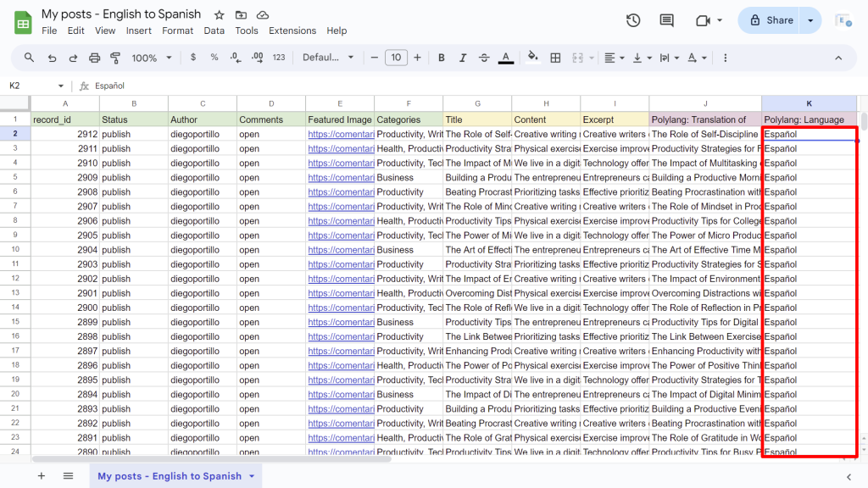Format selection as percent
This screenshot has height=488, width=868.
214,58
